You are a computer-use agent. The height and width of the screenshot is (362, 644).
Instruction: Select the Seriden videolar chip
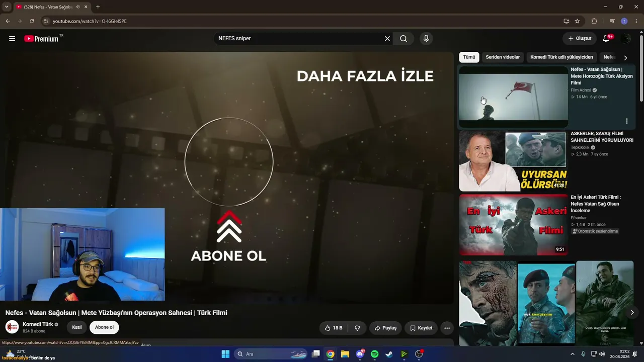[x=503, y=57]
